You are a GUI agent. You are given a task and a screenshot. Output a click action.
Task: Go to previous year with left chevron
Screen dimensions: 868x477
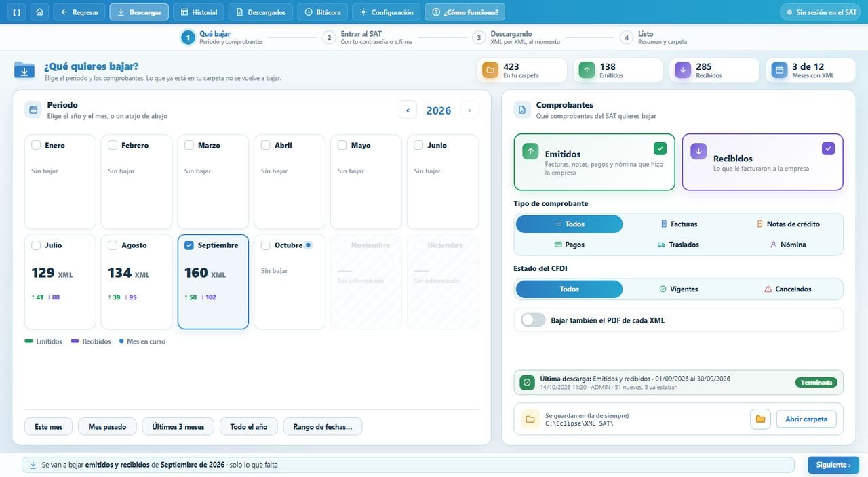[408, 110]
